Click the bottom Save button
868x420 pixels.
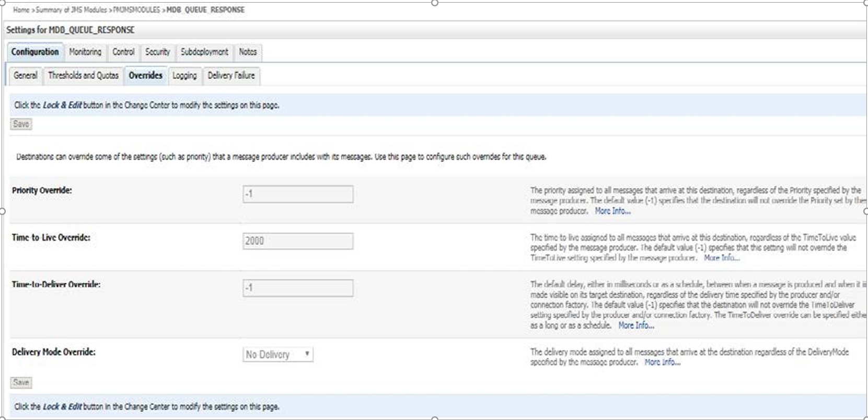click(21, 382)
